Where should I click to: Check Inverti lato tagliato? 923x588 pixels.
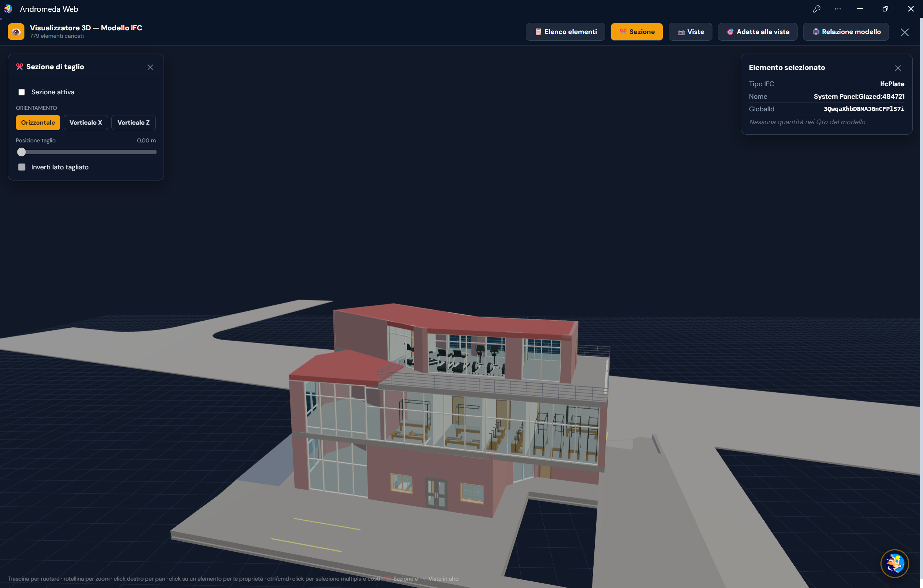[x=22, y=167]
